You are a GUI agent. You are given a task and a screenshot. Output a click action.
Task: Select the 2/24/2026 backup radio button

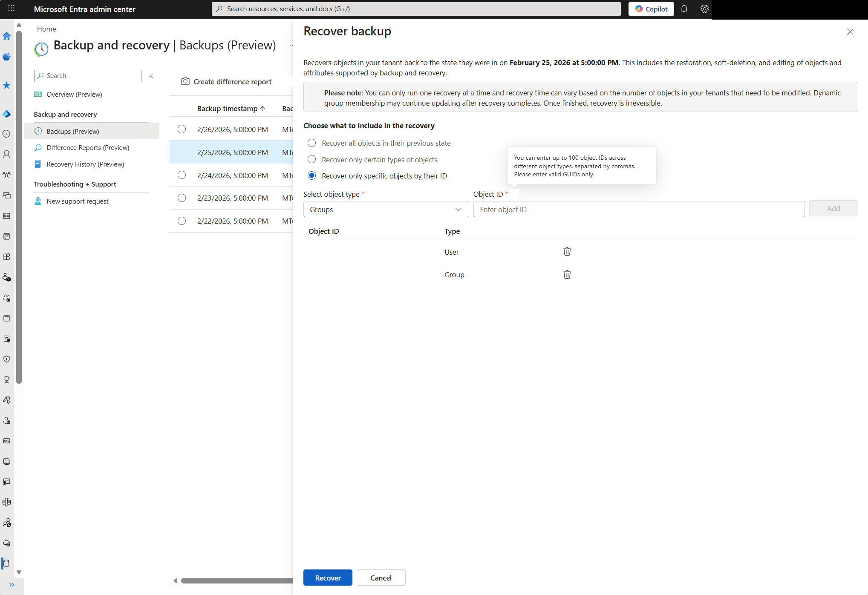(x=182, y=175)
